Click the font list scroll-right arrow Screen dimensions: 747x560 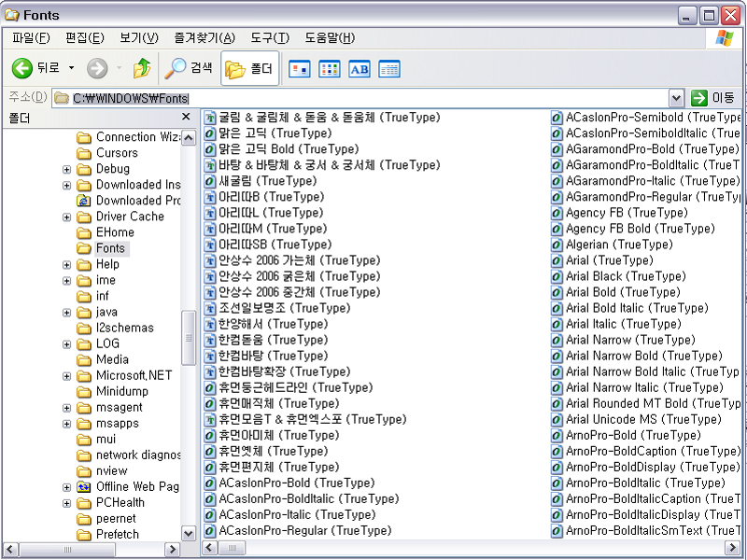click(733, 548)
